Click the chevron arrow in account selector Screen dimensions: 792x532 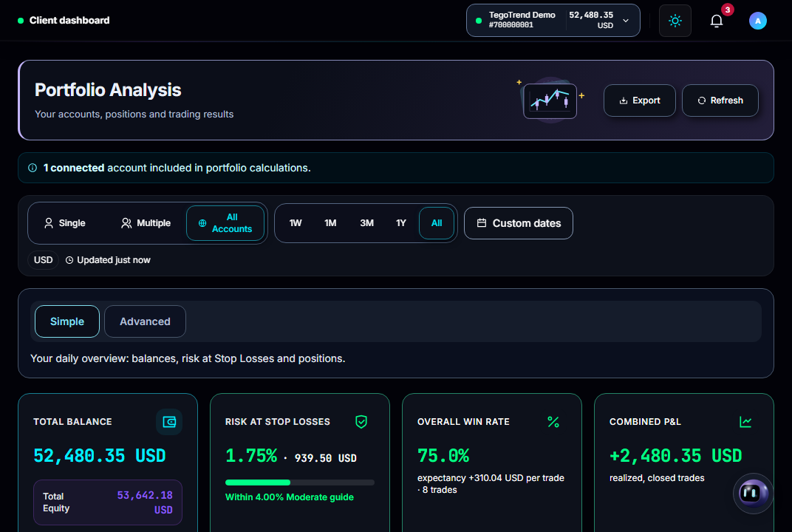pos(626,21)
